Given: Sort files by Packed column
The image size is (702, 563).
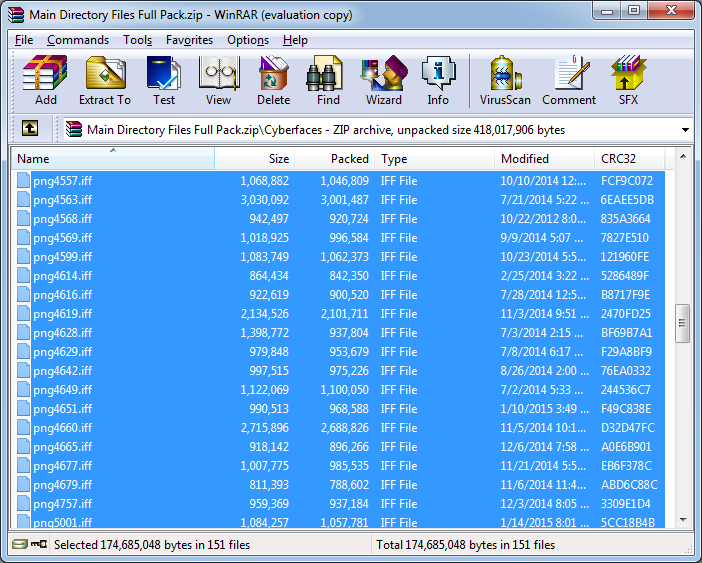Looking at the screenshot, I should 334,158.
